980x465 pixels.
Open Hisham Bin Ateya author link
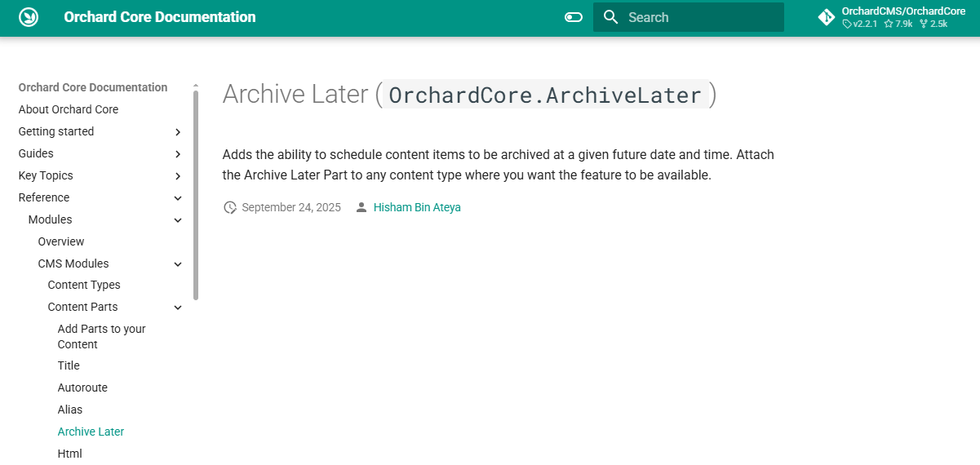coord(417,207)
